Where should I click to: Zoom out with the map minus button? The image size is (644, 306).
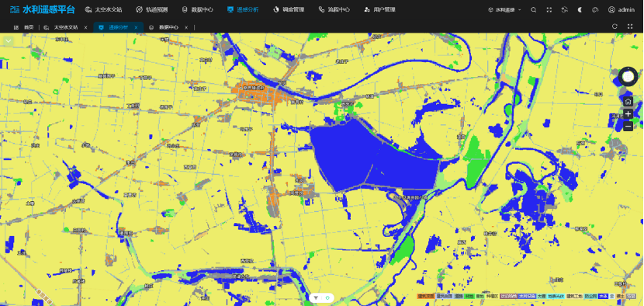pos(628,127)
